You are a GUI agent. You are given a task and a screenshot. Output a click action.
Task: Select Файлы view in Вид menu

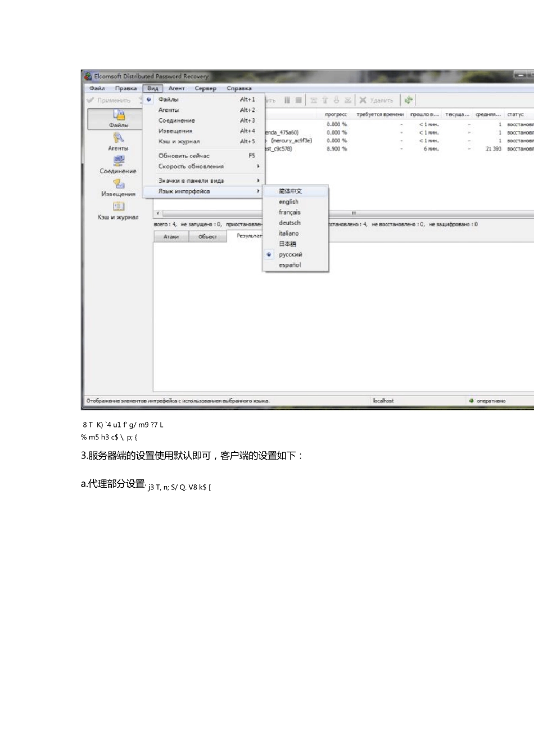pos(204,100)
